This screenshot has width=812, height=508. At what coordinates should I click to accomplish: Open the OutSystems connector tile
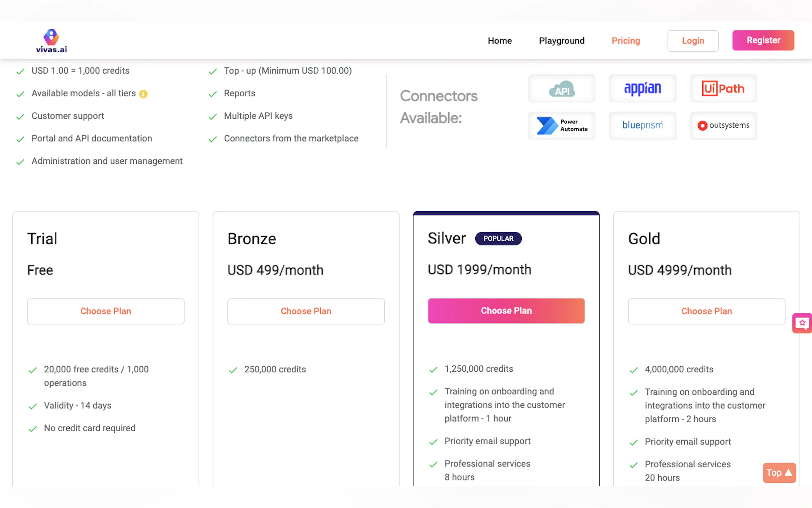tap(723, 126)
